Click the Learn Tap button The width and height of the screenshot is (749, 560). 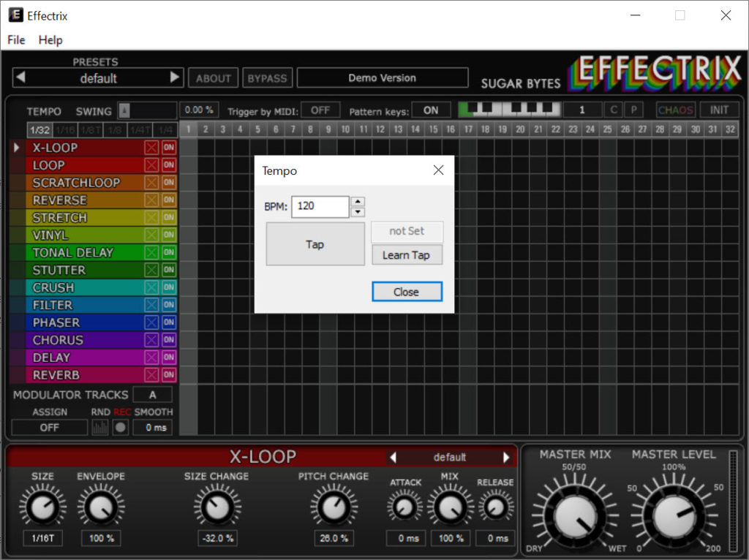[406, 255]
